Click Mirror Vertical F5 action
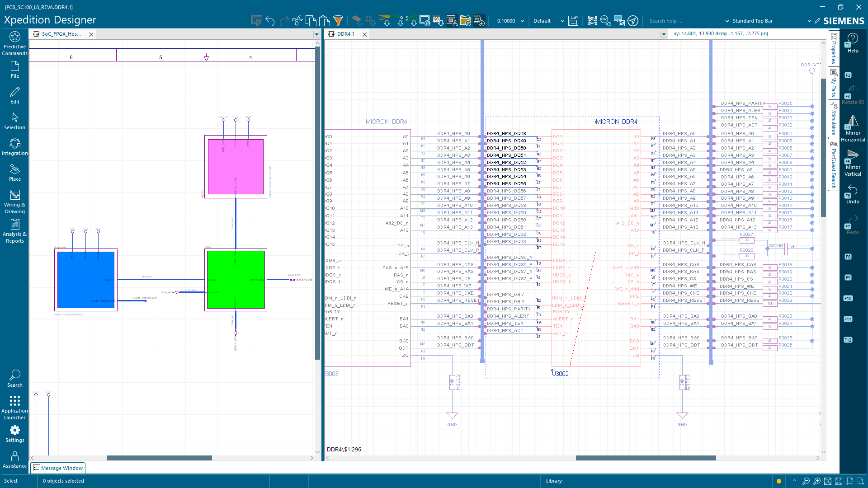Image resolution: width=868 pixels, height=488 pixels. 853,163
